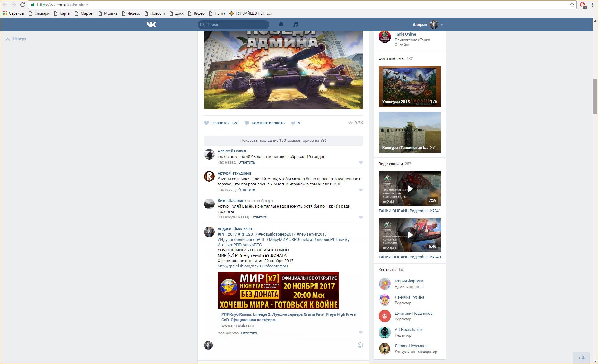Open the Музыка bookmark
Viewport: 598px width, 364px height.
coord(108,13)
